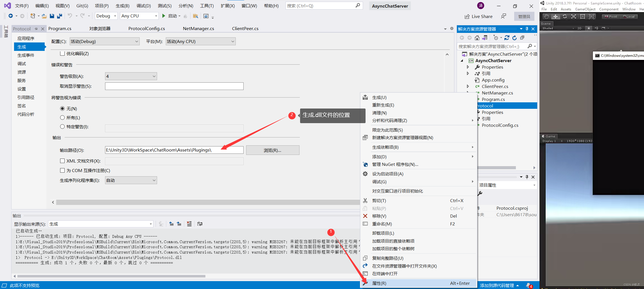Select 属性(R) in context menu
This screenshot has height=289, width=644.
click(x=419, y=283)
